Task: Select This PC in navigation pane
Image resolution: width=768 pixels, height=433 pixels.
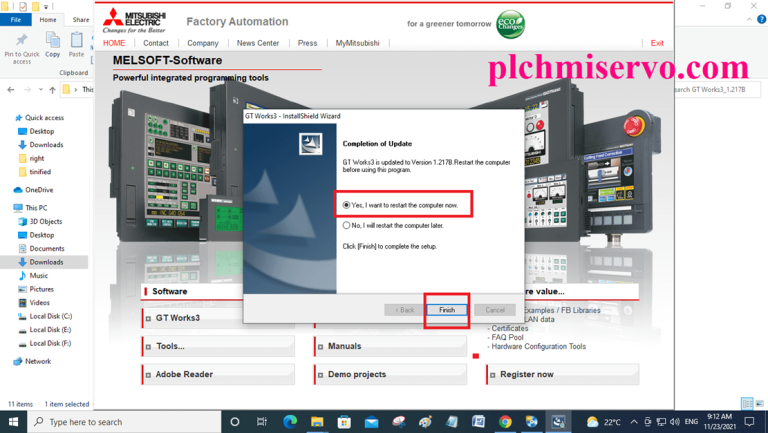Action: point(30,208)
